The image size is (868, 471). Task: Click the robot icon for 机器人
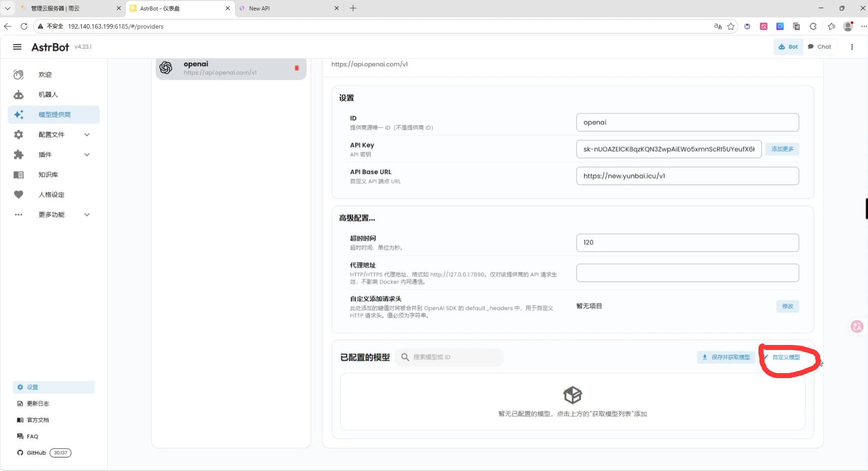19,94
